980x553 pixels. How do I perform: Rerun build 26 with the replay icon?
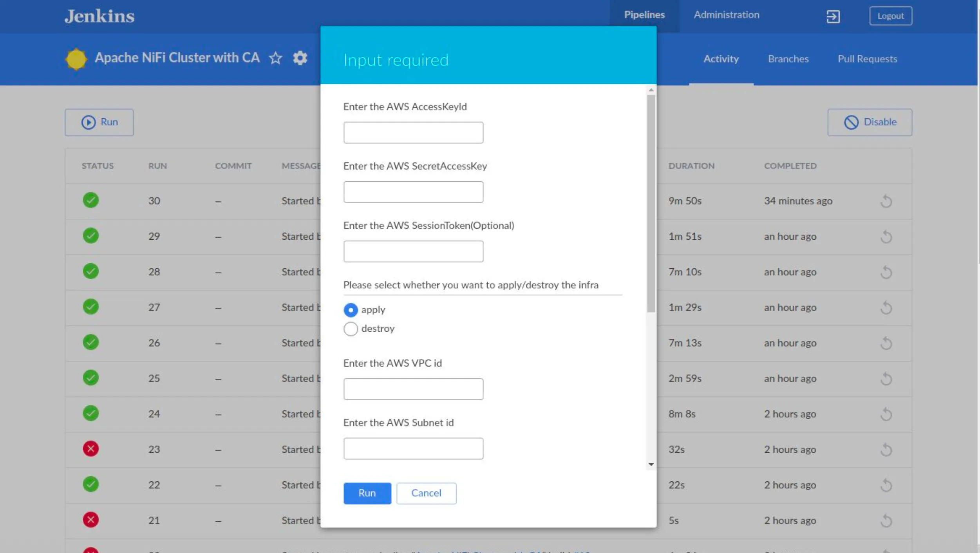pyautogui.click(x=886, y=343)
